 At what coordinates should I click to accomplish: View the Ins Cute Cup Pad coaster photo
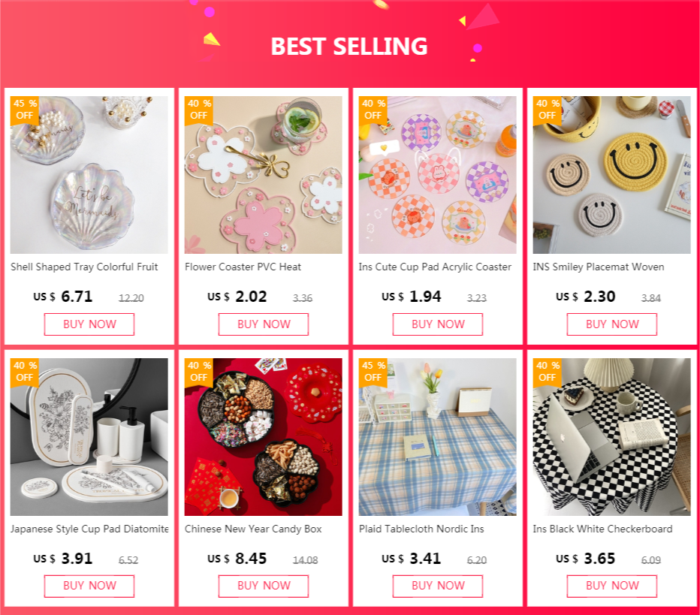pos(437,175)
